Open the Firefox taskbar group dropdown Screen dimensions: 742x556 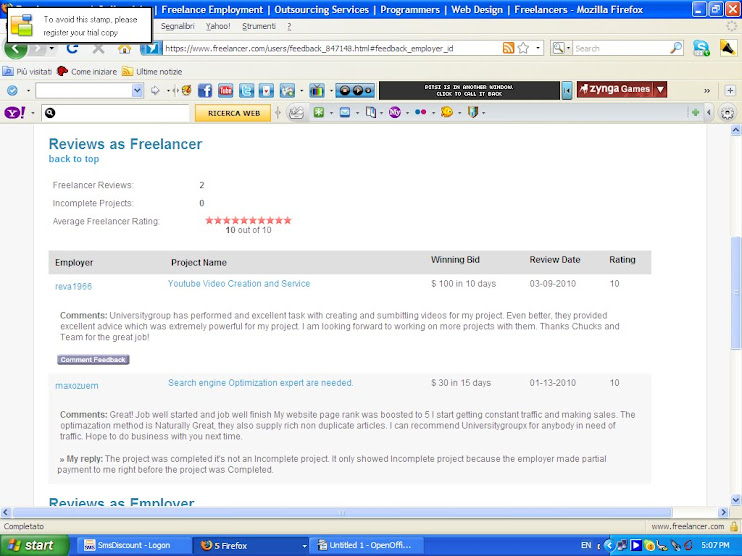pyautogui.click(x=304, y=546)
